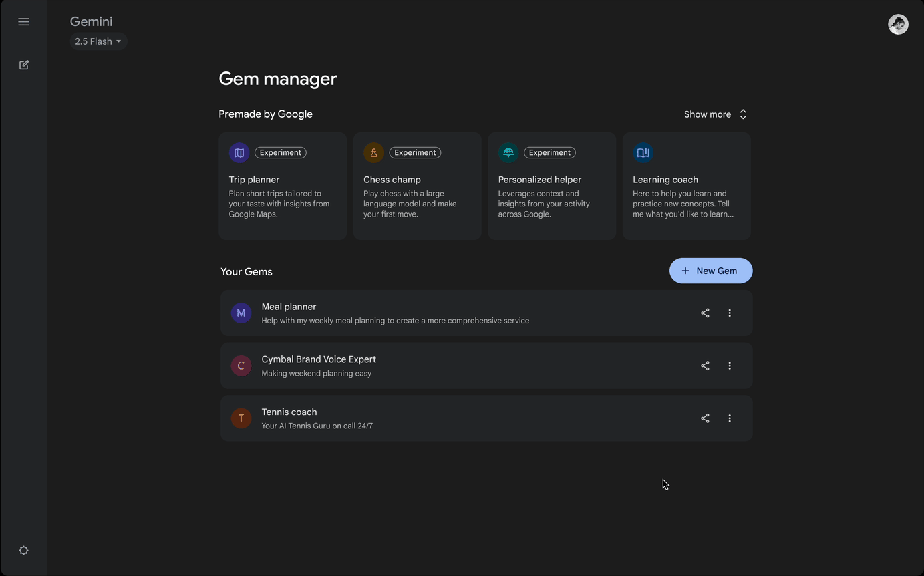The image size is (924, 576).
Task: Share the Tennis coach gem
Action: (x=705, y=418)
